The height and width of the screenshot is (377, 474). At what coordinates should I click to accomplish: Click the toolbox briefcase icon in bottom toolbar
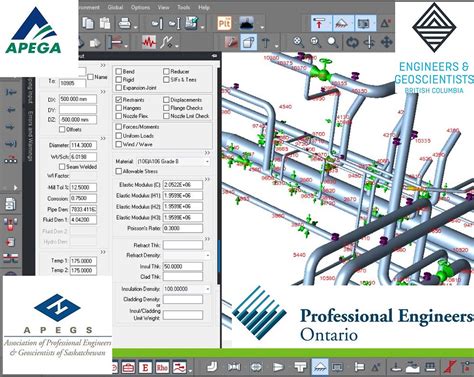(128, 368)
